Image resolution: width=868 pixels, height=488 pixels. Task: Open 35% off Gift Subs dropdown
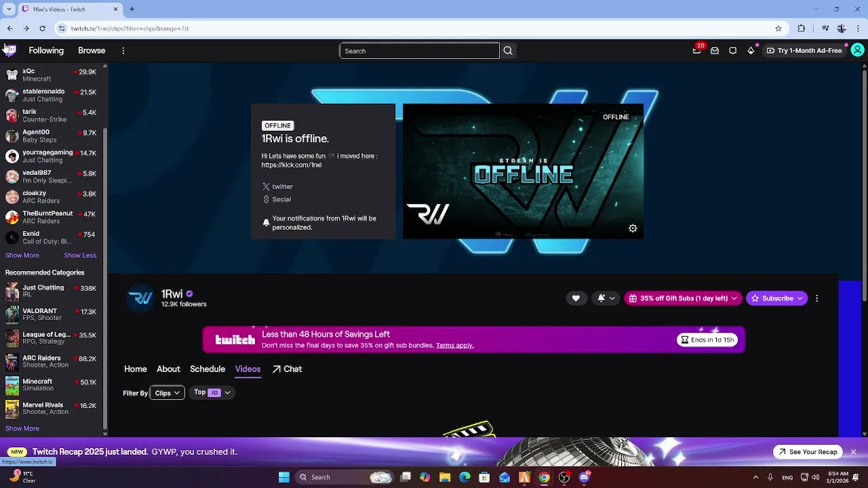[x=683, y=298]
